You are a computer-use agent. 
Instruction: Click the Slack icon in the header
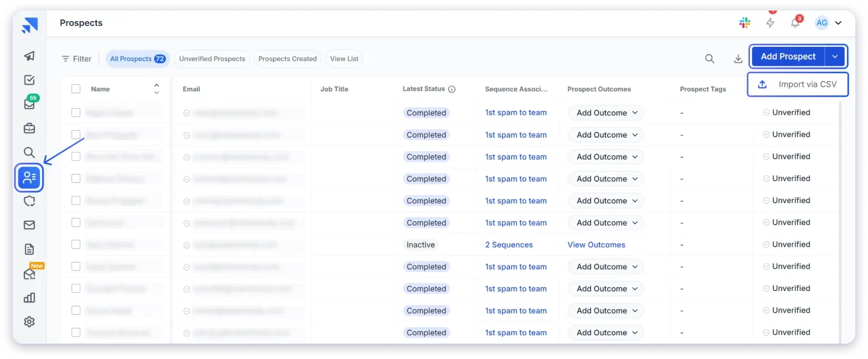[x=745, y=23]
